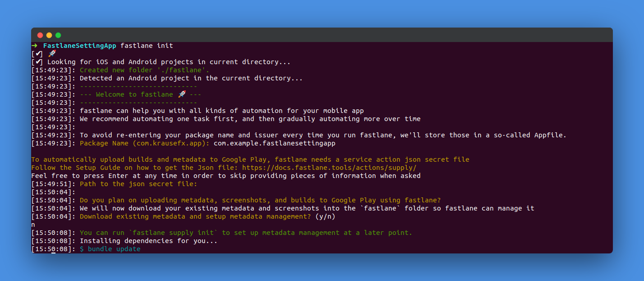Click the rocket in the Welcome to fastlane line
Image resolution: width=644 pixels, height=281 pixels.
click(x=182, y=94)
